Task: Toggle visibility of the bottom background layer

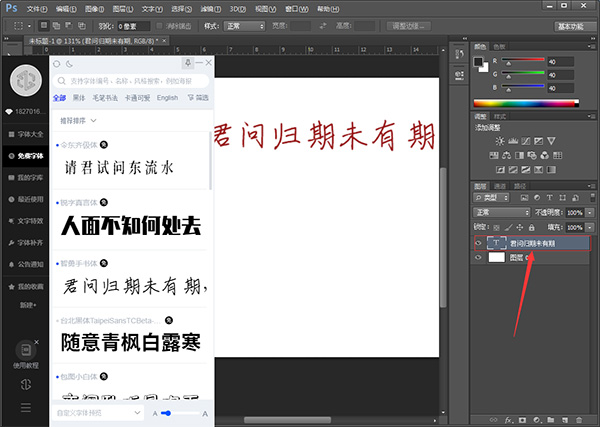Action: coord(478,258)
